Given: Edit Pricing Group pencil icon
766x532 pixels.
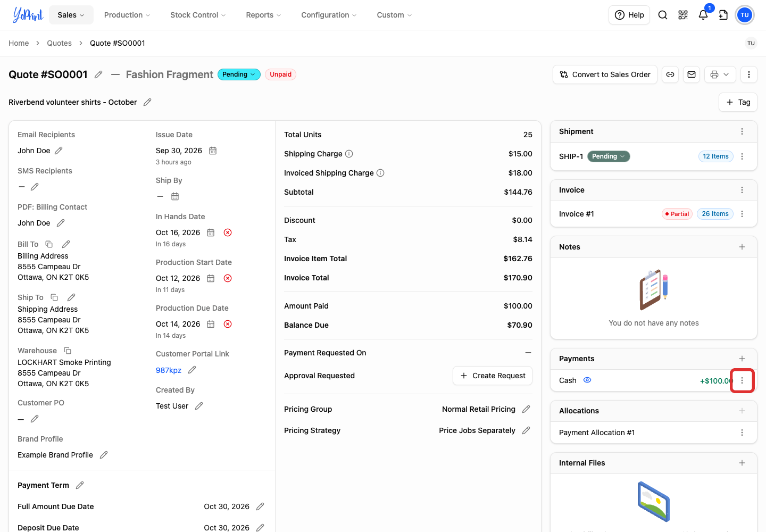Looking at the screenshot, I should (526, 409).
